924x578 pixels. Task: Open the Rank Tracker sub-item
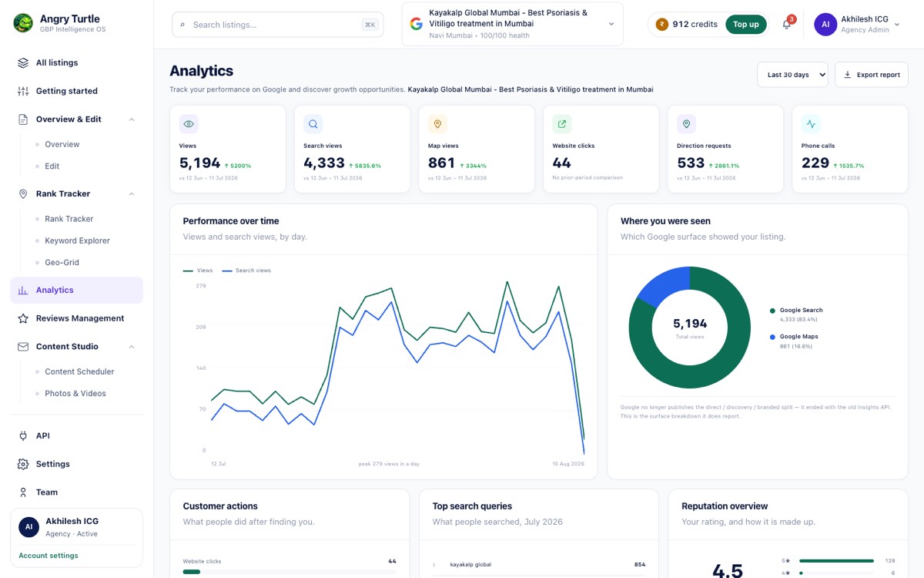click(69, 219)
